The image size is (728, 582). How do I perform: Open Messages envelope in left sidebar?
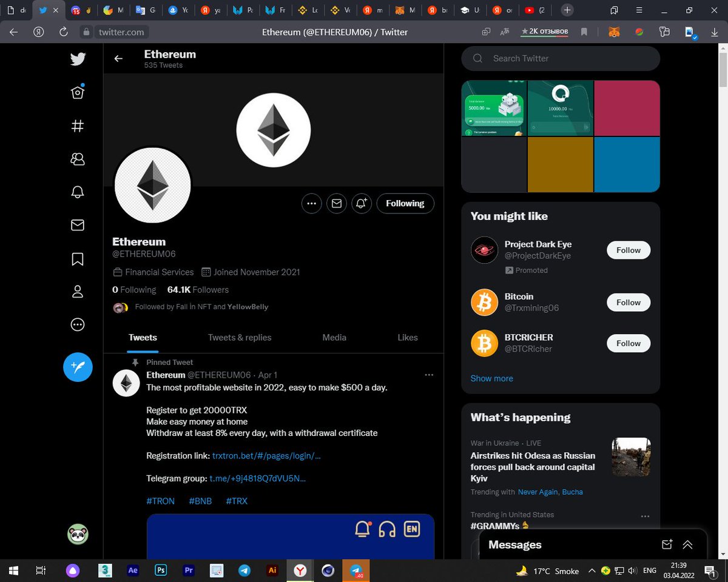78,226
